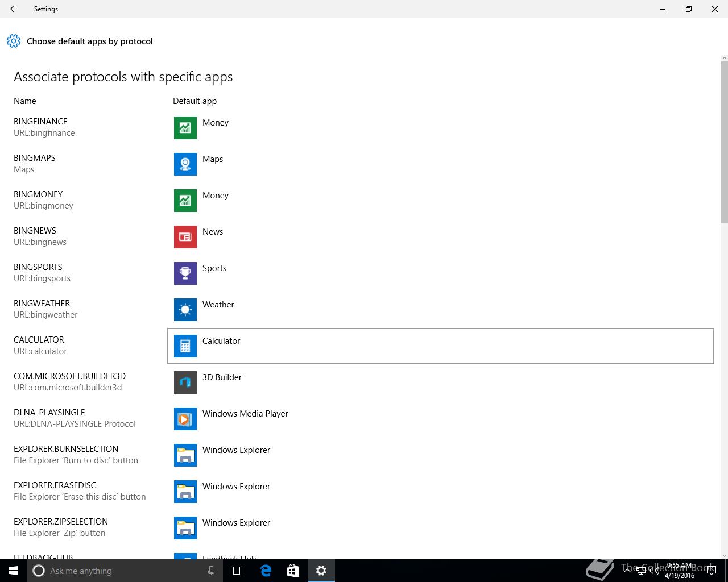Click the 'URL:bingweather' description text
Viewport: 728px width, 582px height.
click(45, 315)
